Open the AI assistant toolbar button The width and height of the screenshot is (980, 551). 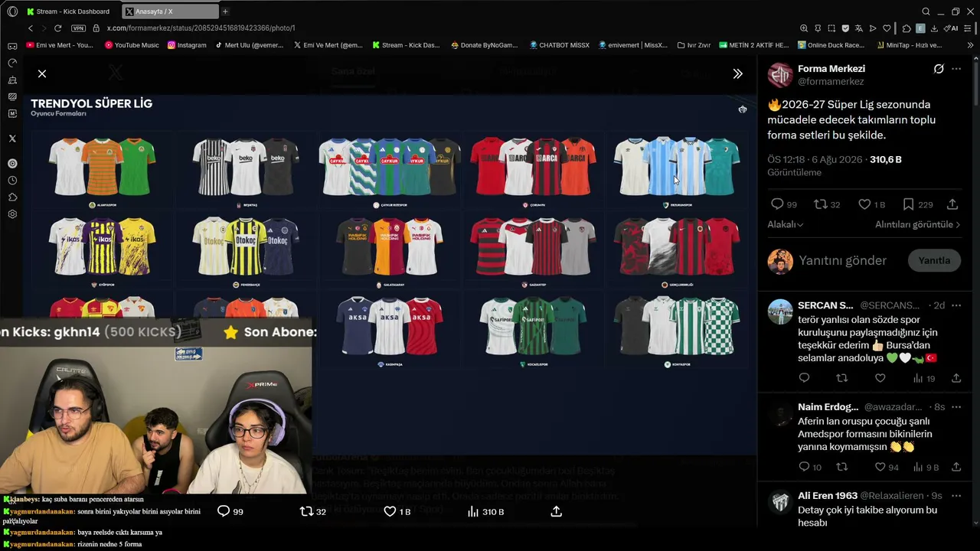coord(952,28)
